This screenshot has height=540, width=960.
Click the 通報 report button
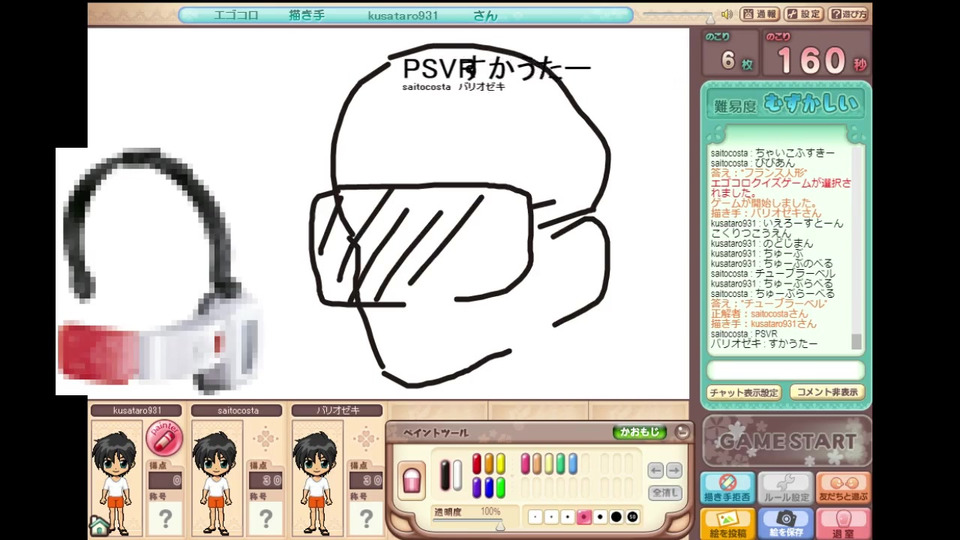pos(759,14)
